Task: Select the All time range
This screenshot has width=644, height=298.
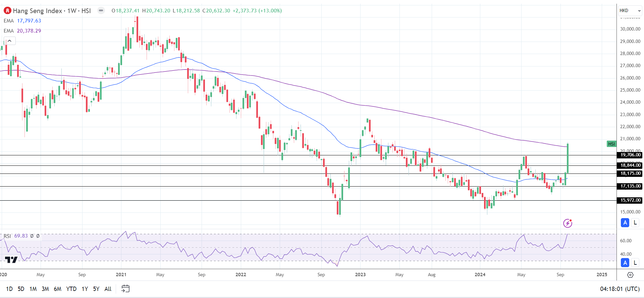Action: (108, 289)
